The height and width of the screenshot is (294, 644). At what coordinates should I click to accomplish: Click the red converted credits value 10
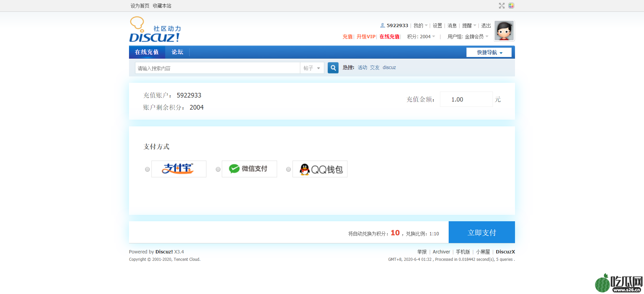pyautogui.click(x=395, y=233)
